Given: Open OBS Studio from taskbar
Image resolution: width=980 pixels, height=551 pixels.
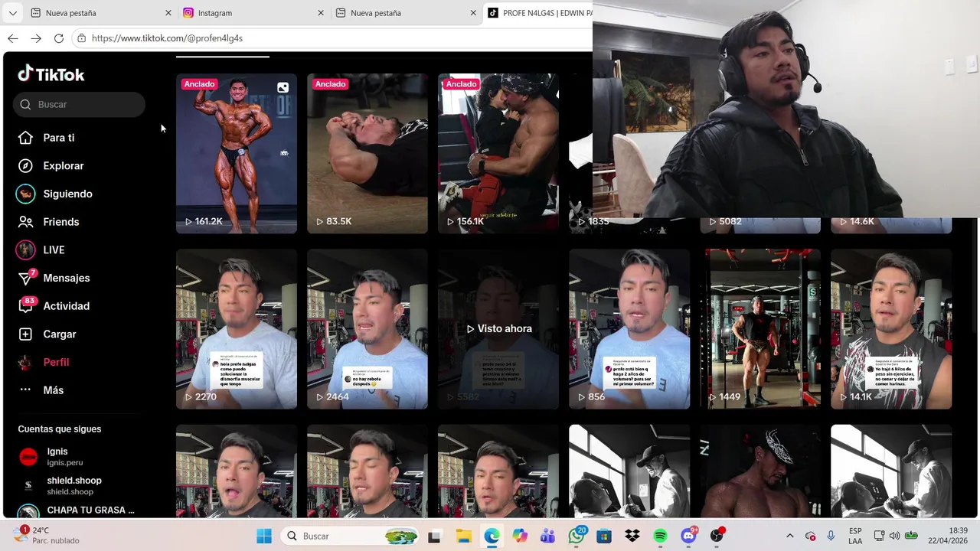Looking at the screenshot, I should click(x=717, y=536).
